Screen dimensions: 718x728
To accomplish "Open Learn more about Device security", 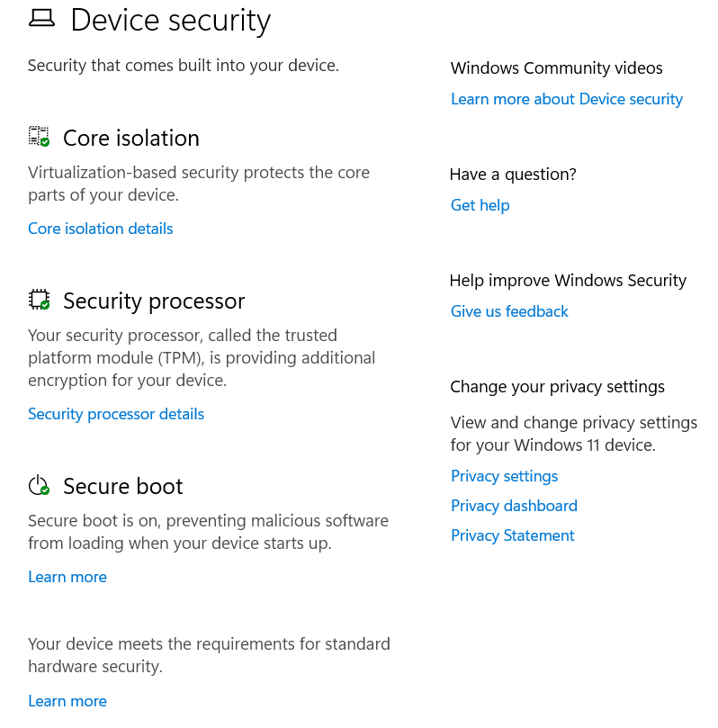I will [x=567, y=99].
